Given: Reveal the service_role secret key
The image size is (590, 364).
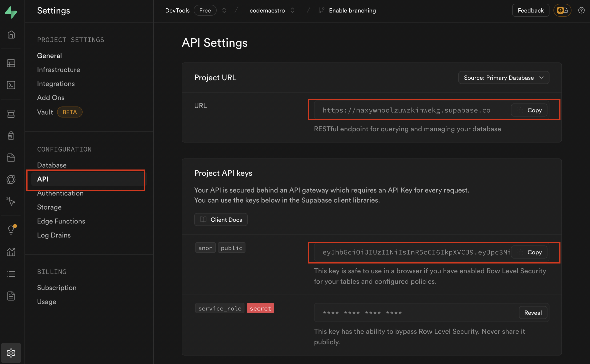Looking at the screenshot, I should click(x=533, y=313).
